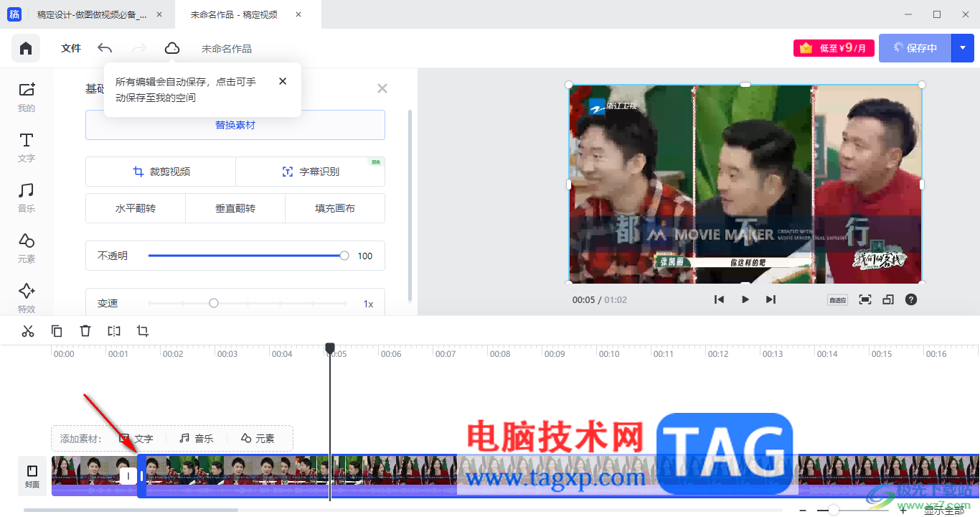This screenshot has height=517, width=980.
Task: Click the timeline zoom slider handle
Action: (834, 510)
